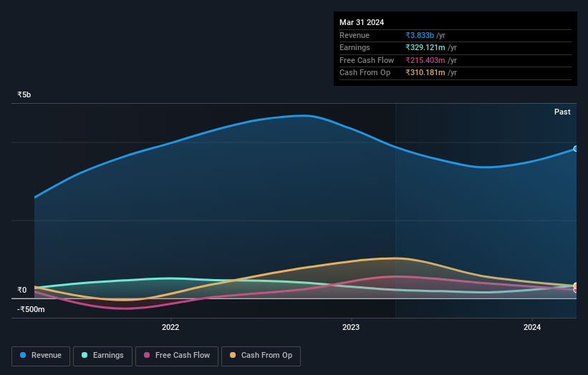
Task: Click the Revenue label in the tooltip
Action: [355, 35]
